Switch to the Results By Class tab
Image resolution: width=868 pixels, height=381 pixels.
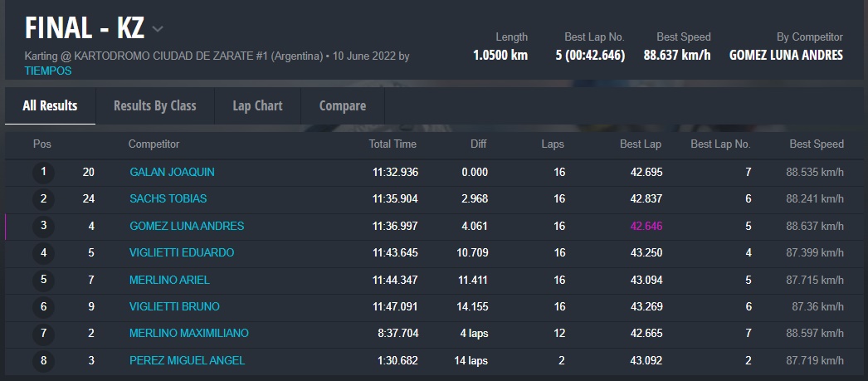coord(154,105)
